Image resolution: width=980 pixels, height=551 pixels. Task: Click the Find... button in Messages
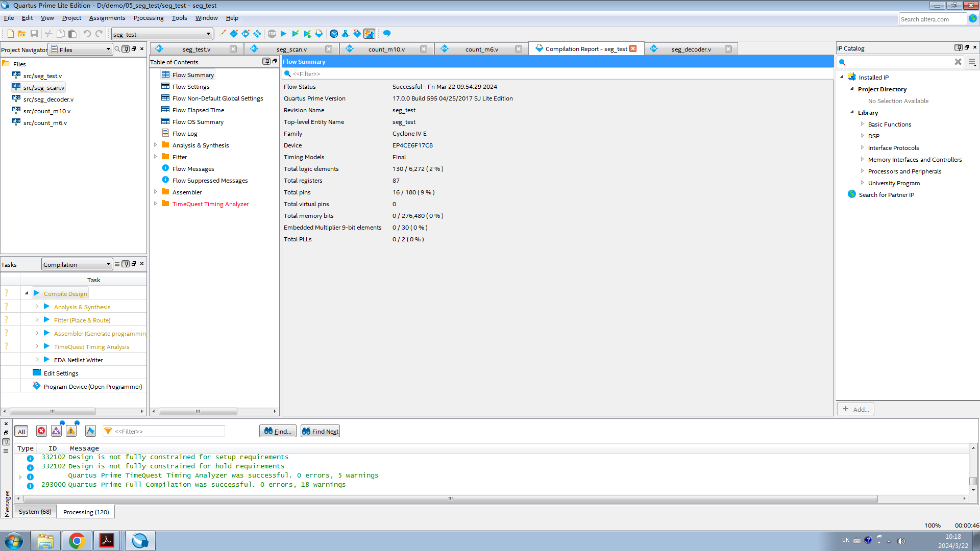[x=278, y=431]
